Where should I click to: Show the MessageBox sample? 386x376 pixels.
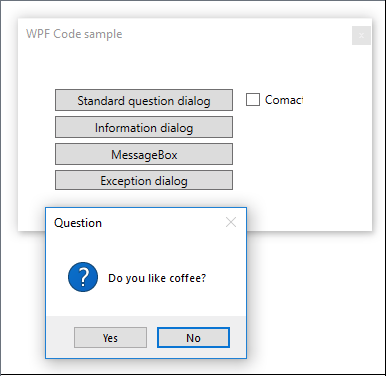coord(144,154)
